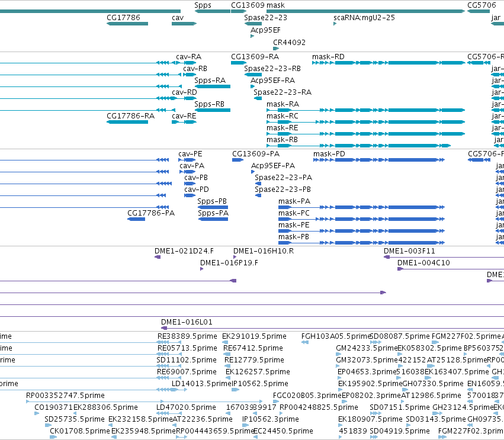
Task: Click EST CK01708.5prime label
Action: click(x=80, y=431)
